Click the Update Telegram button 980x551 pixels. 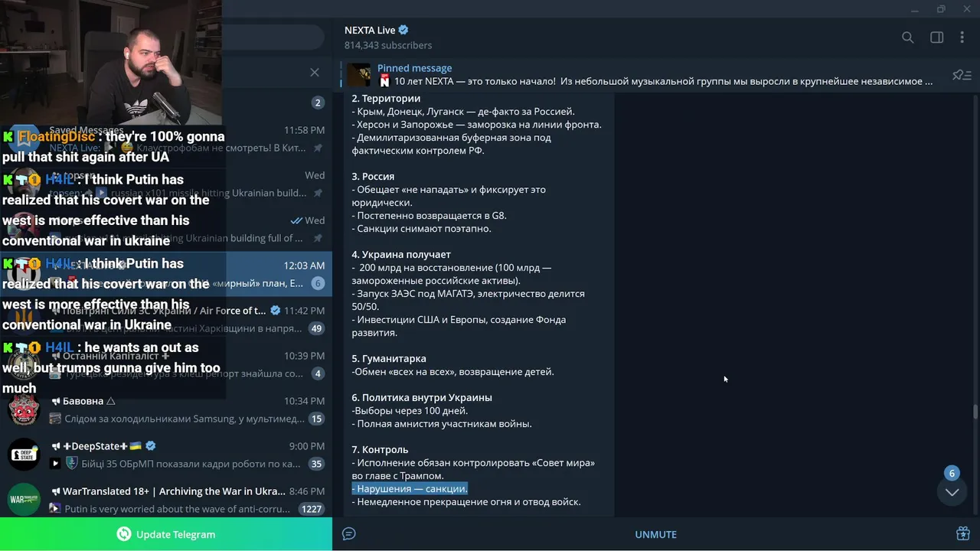coord(166,534)
